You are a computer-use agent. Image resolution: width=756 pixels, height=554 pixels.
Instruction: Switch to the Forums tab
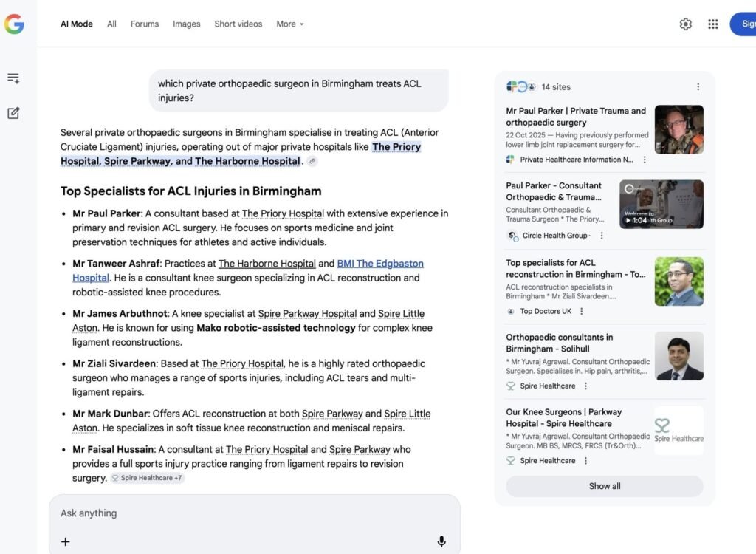[145, 24]
